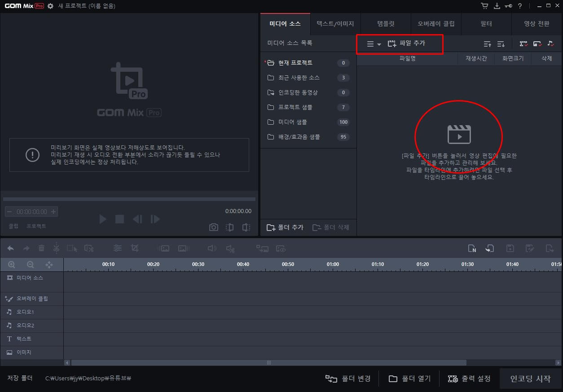Open the list view dropdown menu
The height and width of the screenshot is (392, 563).
click(374, 44)
